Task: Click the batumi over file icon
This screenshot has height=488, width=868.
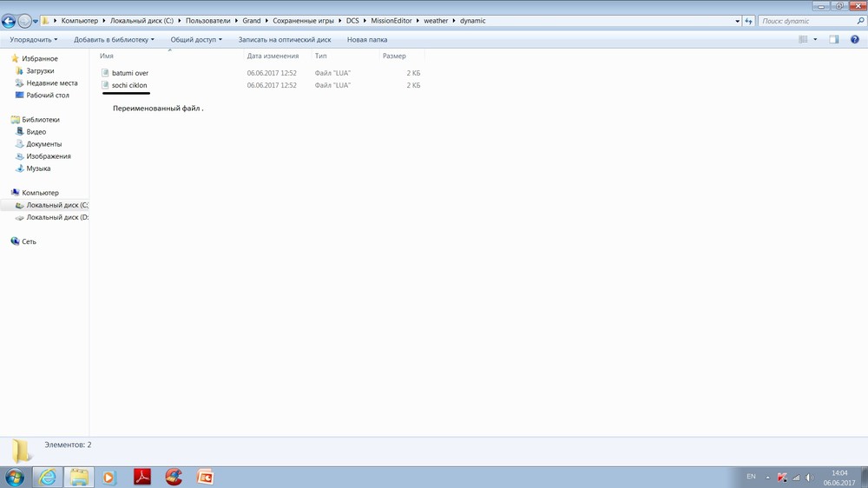Action: click(105, 73)
